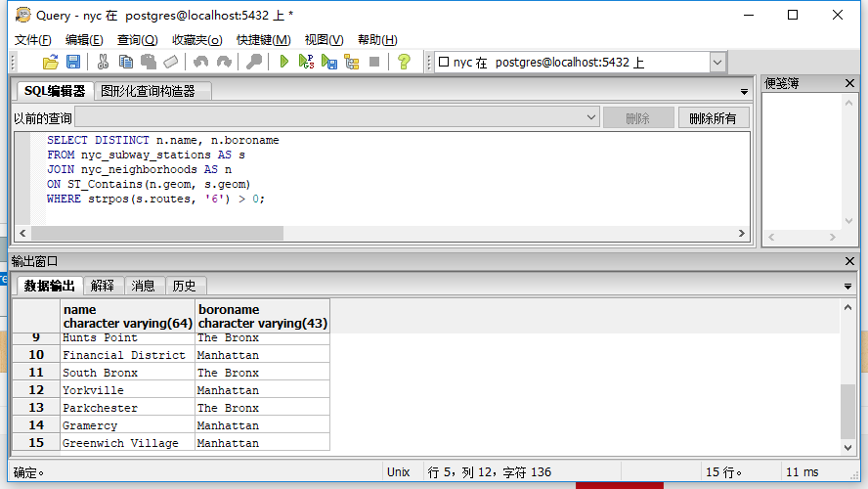Screen dimensions: 868x489
Task: Execute query and save results to file
Action: (x=328, y=62)
